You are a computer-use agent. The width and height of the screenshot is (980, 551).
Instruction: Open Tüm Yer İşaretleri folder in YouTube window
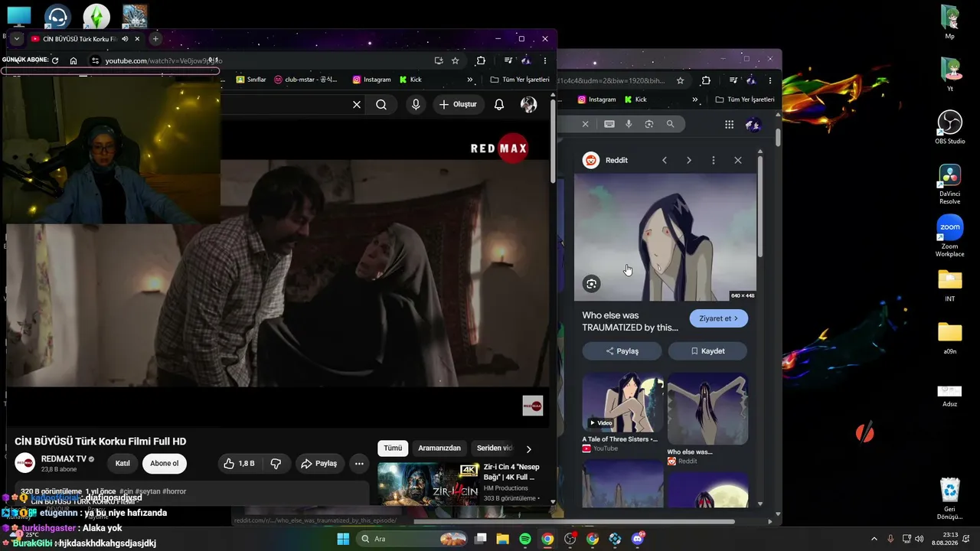[520, 80]
